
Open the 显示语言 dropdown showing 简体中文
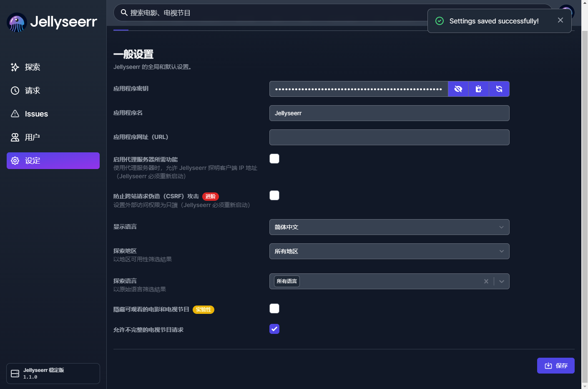click(389, 227)
